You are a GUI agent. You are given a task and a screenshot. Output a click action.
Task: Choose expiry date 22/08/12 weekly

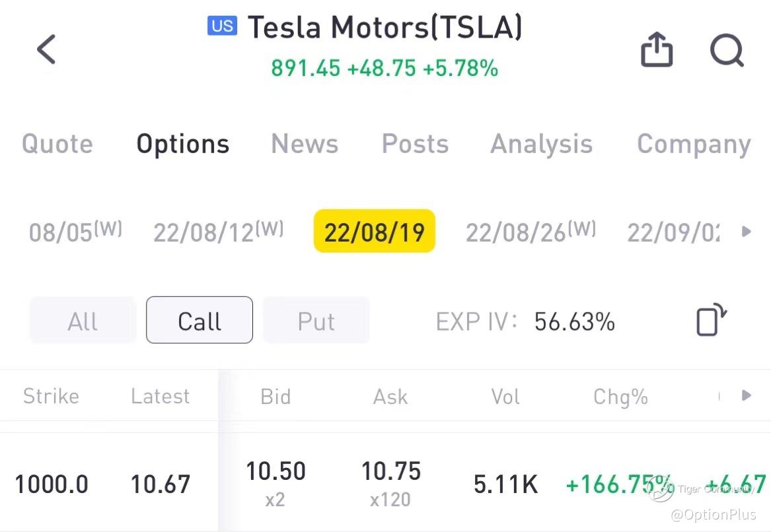click(218, 232)
